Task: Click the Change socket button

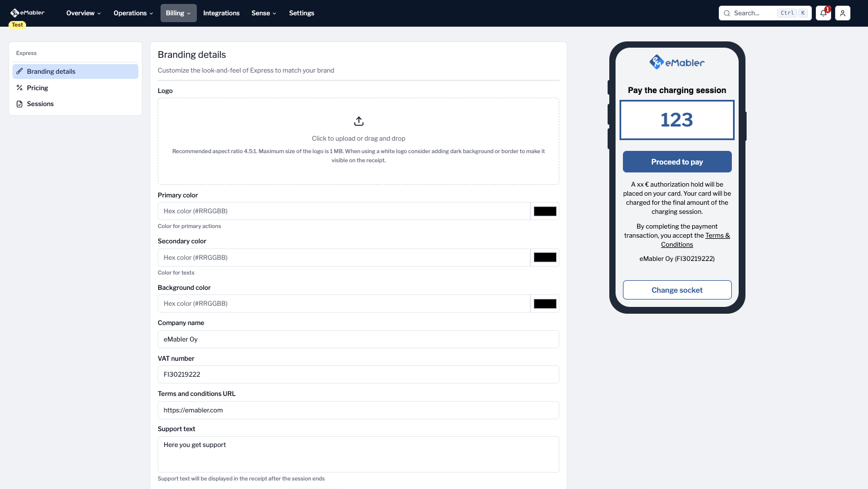Action: click(677, 290)
